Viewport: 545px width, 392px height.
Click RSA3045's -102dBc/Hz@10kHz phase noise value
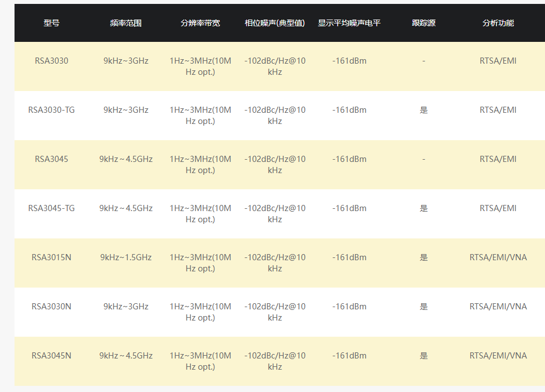point(275,165)
